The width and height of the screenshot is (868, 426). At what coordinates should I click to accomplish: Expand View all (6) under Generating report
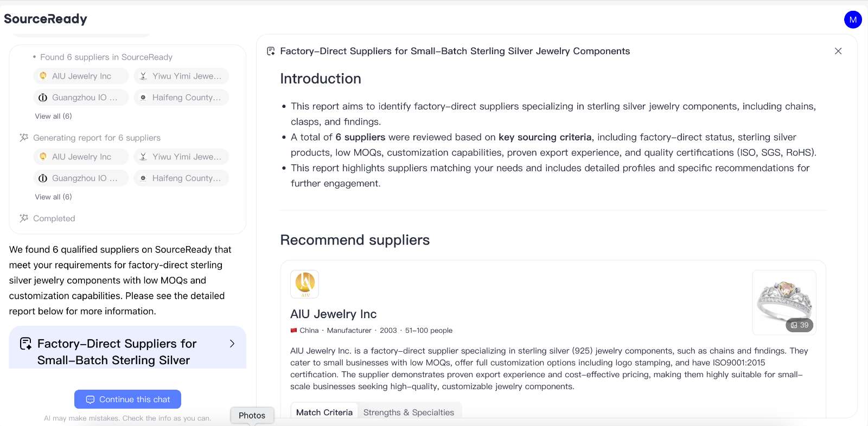pyautogui.click(x=53, y=197)
